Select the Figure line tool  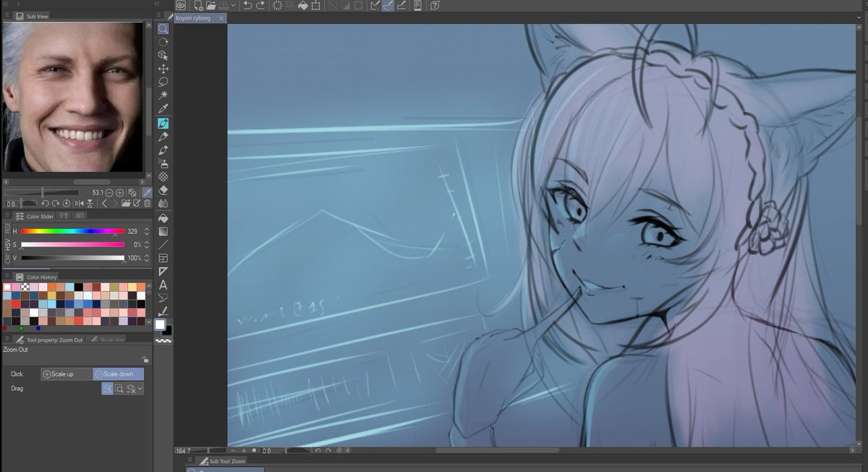click(163, 245)
